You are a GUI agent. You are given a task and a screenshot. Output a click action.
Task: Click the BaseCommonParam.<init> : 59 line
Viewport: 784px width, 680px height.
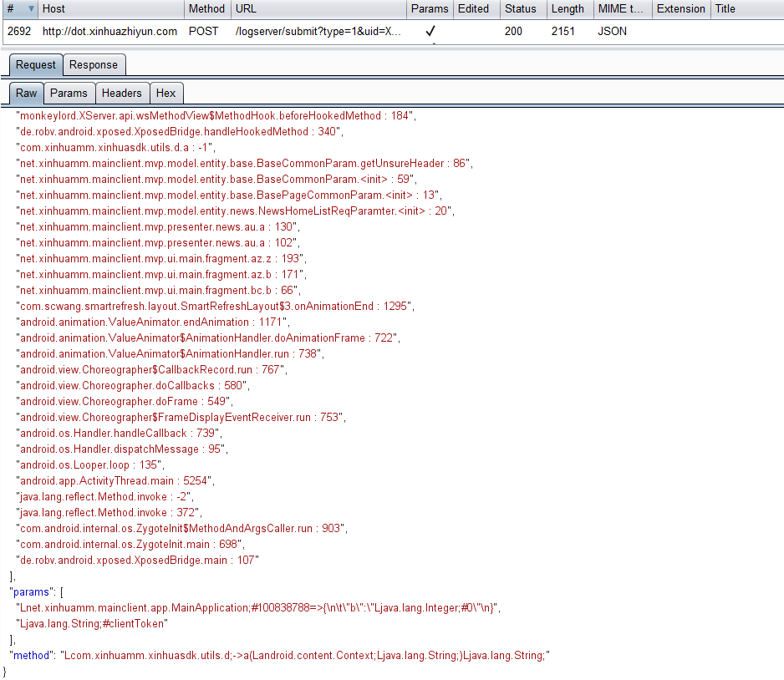pyautogui.click(x=216, y=180)
